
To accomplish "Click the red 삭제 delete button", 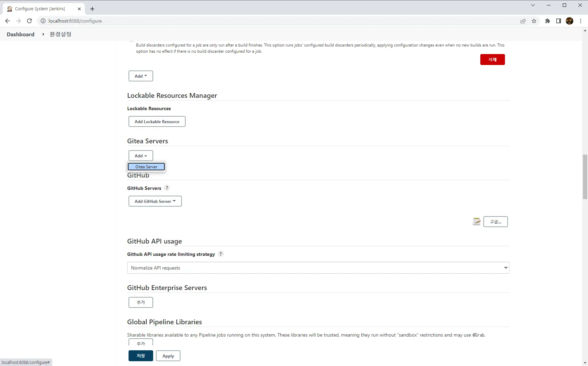I will [x=492, y=60].
